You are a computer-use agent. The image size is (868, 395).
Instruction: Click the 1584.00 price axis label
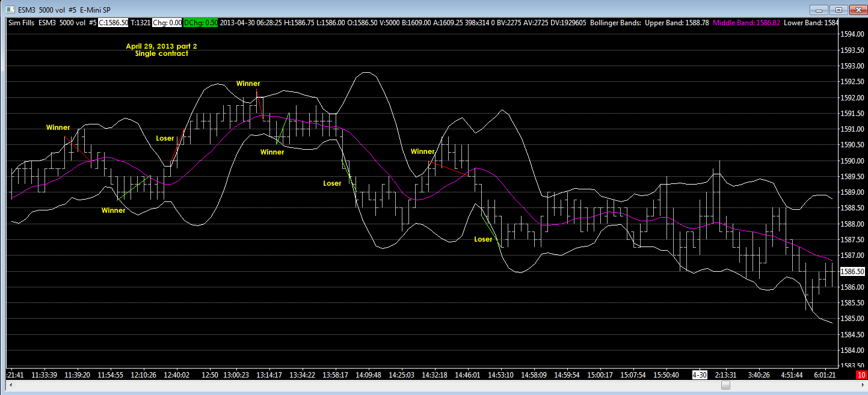[854, 351]
